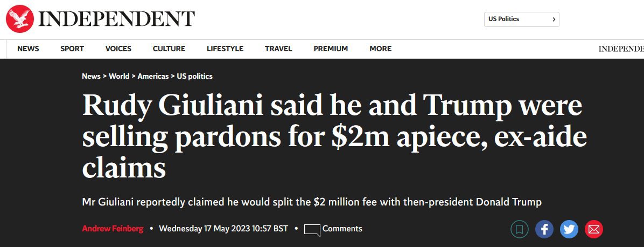Follow the Andrew Feinberg author link
The width and height of the screenshot is (644, 247).
pyautogui.click(x=113, y=229)
